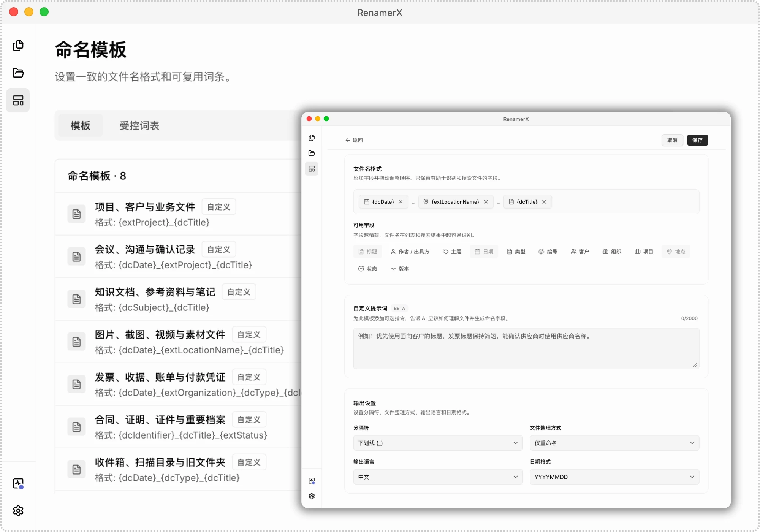Add the 作者 / 出具方 field
This screenshot has height=532, width=760.
(x=410, y=252)
